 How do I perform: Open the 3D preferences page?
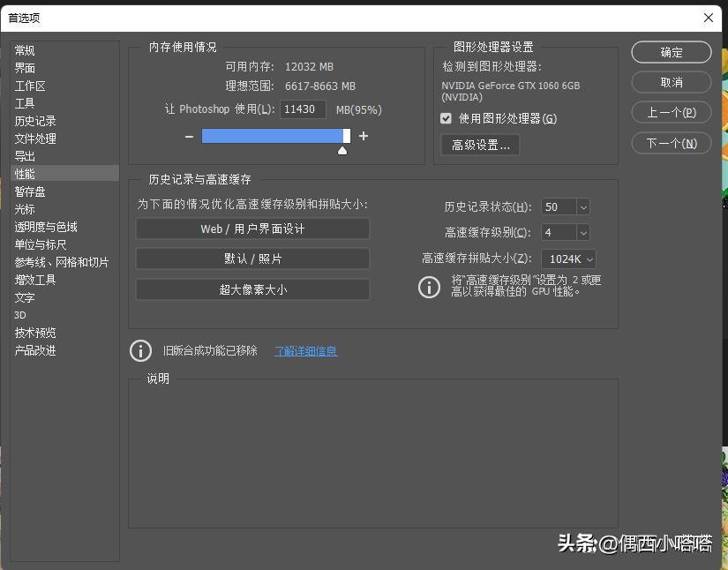[19, 315]
